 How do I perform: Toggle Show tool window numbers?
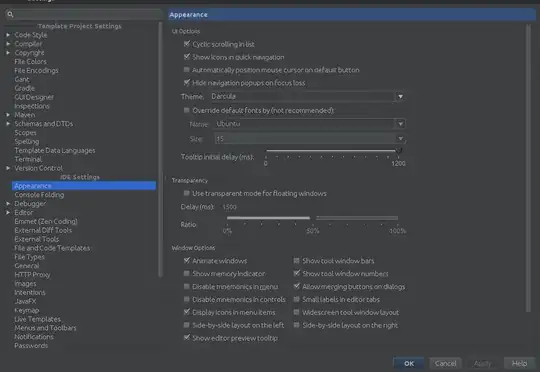297,273
